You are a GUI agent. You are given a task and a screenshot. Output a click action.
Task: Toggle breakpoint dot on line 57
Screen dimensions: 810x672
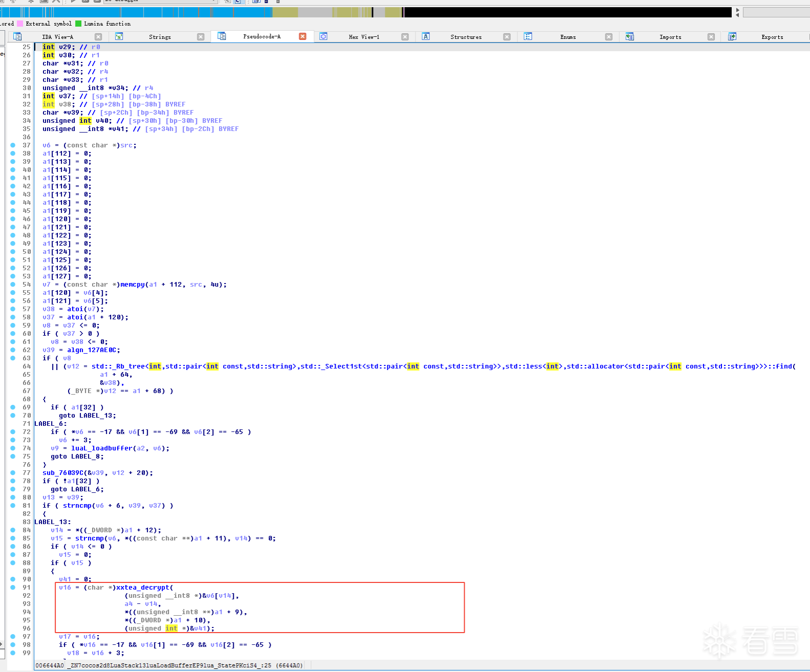click(13, 309)
